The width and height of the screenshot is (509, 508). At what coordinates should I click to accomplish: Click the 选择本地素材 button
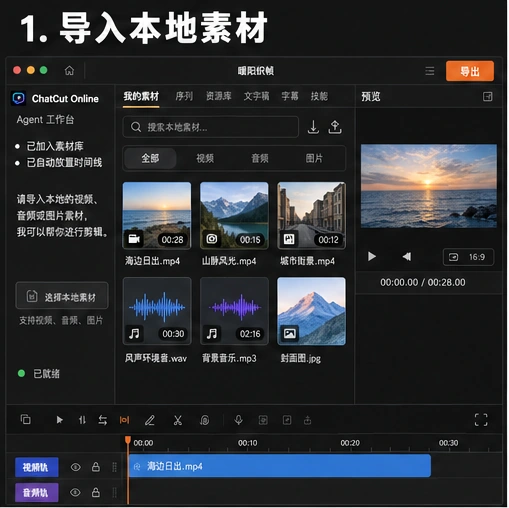[x=62, y=296]
